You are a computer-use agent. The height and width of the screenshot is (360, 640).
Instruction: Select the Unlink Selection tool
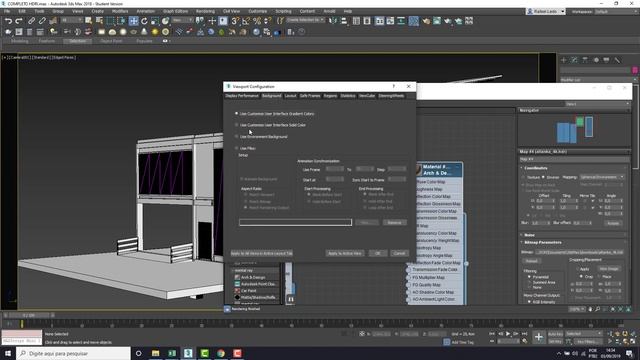[42, 21]
